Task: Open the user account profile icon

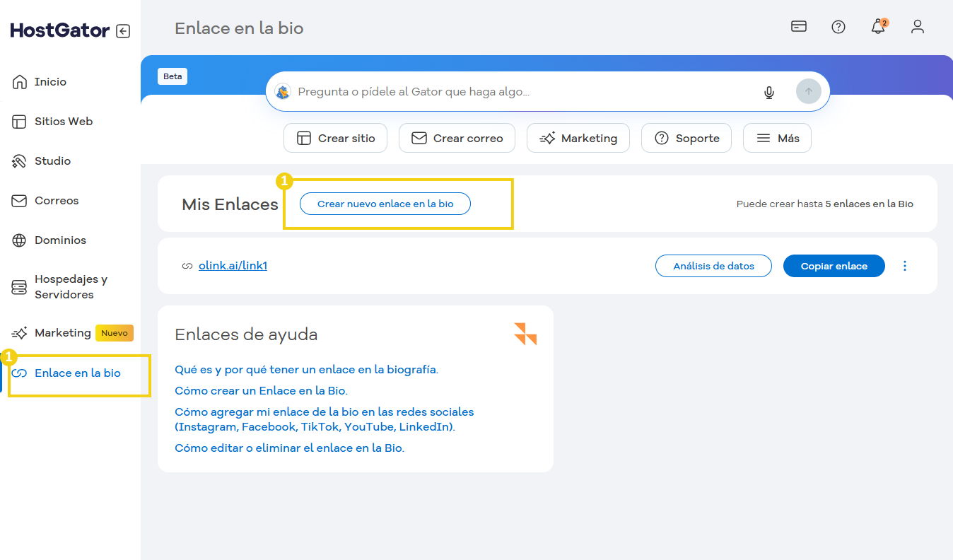Action: click(918, 27)
